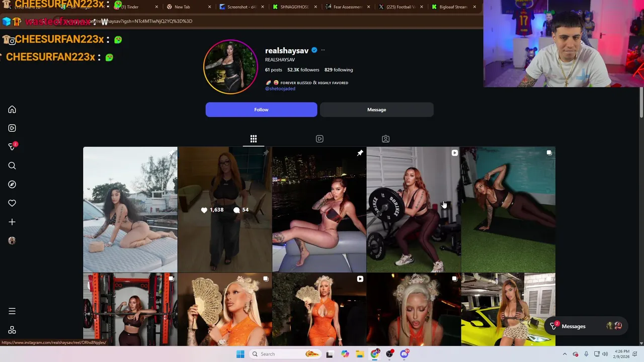Click the Message button on profile

coord(376,110)
